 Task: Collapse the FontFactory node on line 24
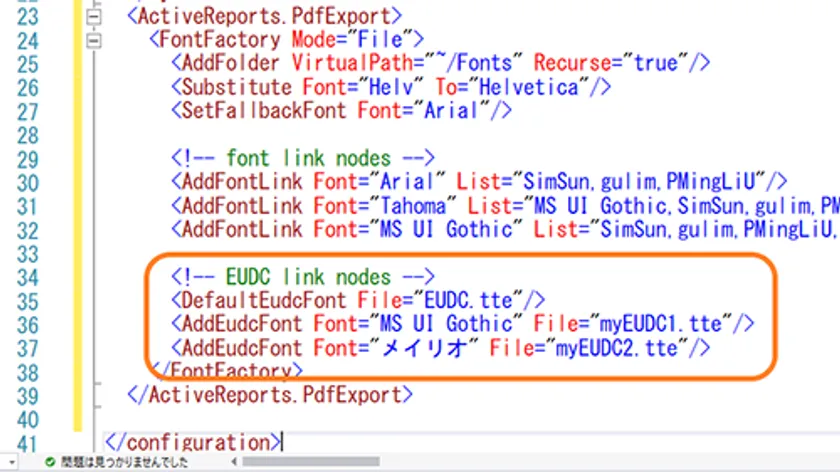(x=95, y=41)
